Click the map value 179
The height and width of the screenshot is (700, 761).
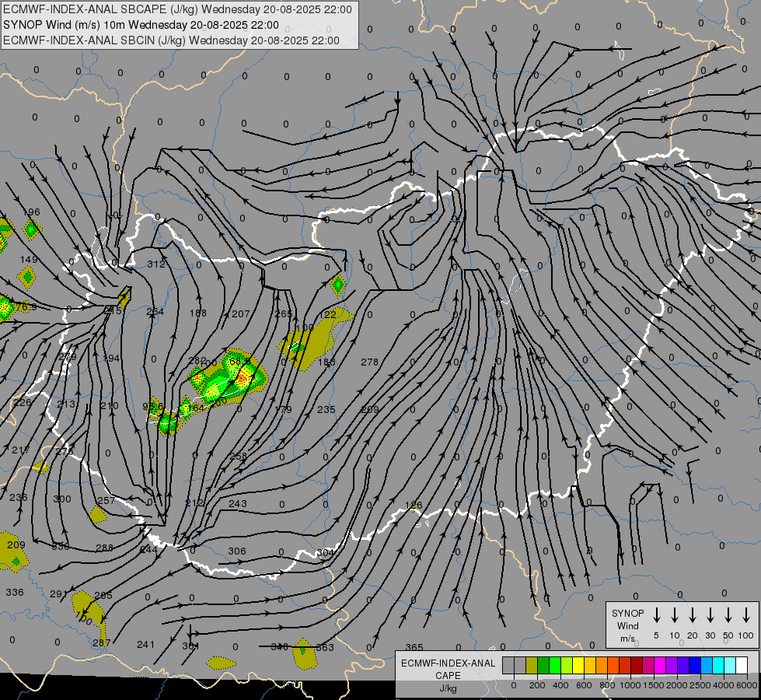283,410
